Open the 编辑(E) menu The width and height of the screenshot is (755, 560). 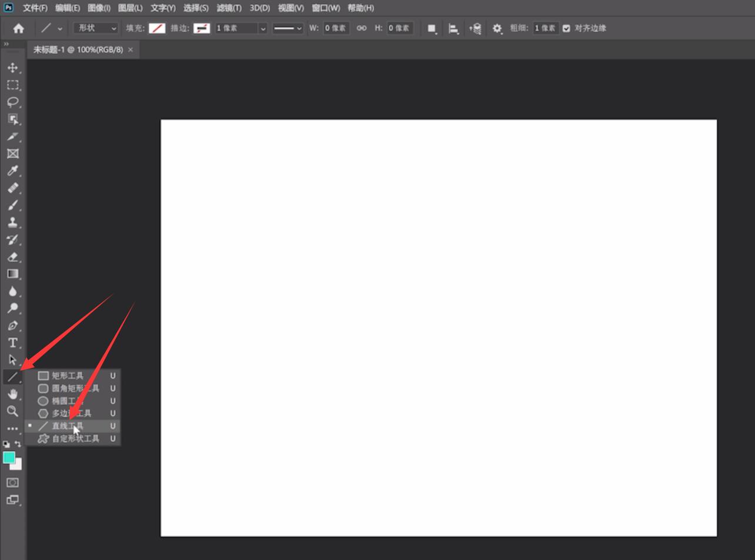coord(67,8)
